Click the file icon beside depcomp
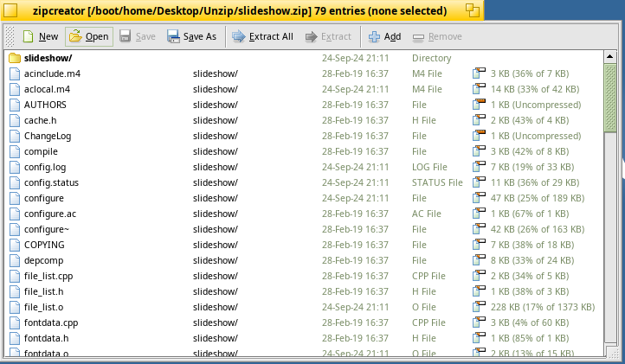The image size is (625, 364). (15, 260)
